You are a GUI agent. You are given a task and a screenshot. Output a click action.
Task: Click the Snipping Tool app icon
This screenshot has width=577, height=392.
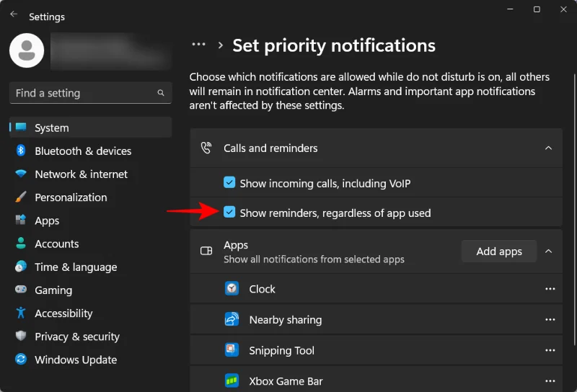232,350
